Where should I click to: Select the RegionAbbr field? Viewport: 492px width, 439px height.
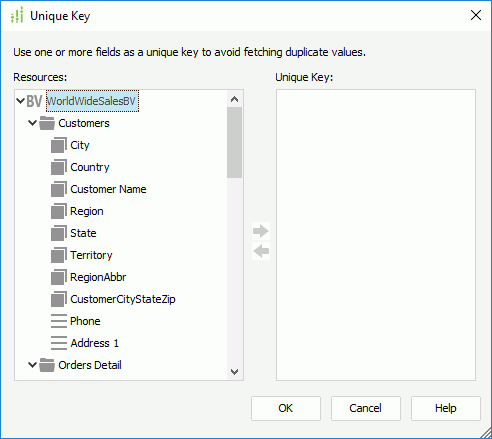[x=98, y=277]
